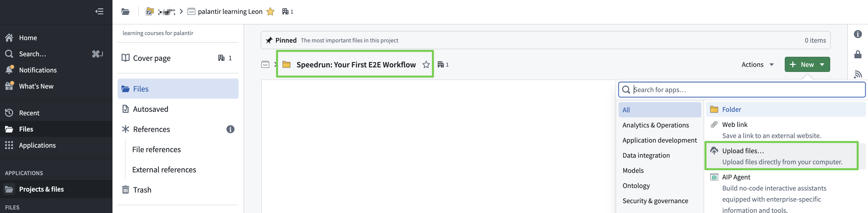Click the folder icon in top breadcrumb
Image resolution: width=868 pixels, height=213 pixels.
point(126,12)
